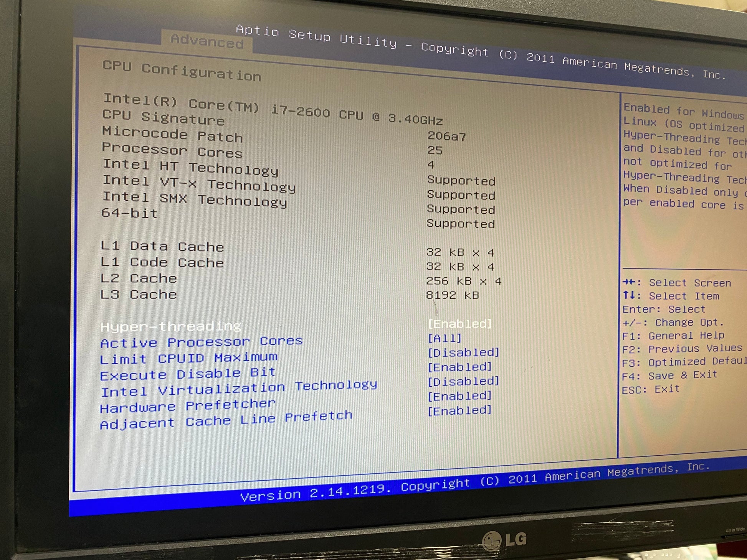Click left-right arrows Select Screen icon
The height and width of the screenshot is (560, 747).
tap(629, 282)
